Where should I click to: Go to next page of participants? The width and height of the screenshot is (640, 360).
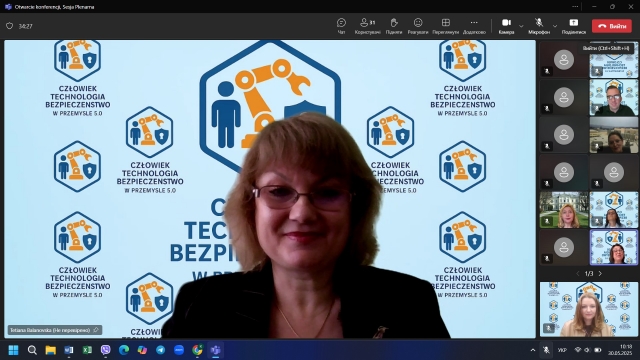tap(600, 273)
